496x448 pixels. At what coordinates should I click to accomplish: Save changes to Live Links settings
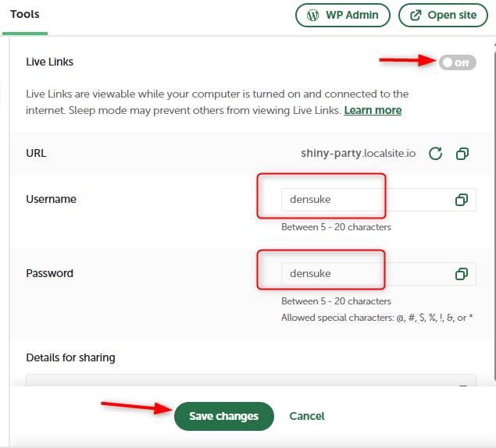tap(223, 416)
